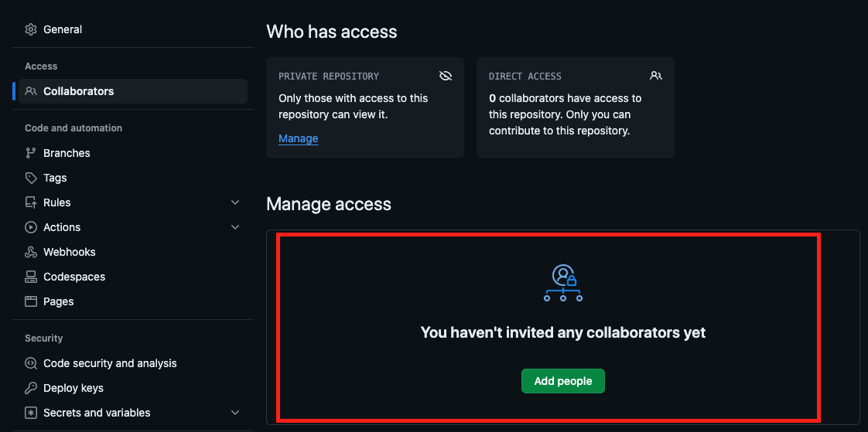Viewport: 868px width, 432px height.
Task: Click the Tags label icon
Action: pos(31,178)
